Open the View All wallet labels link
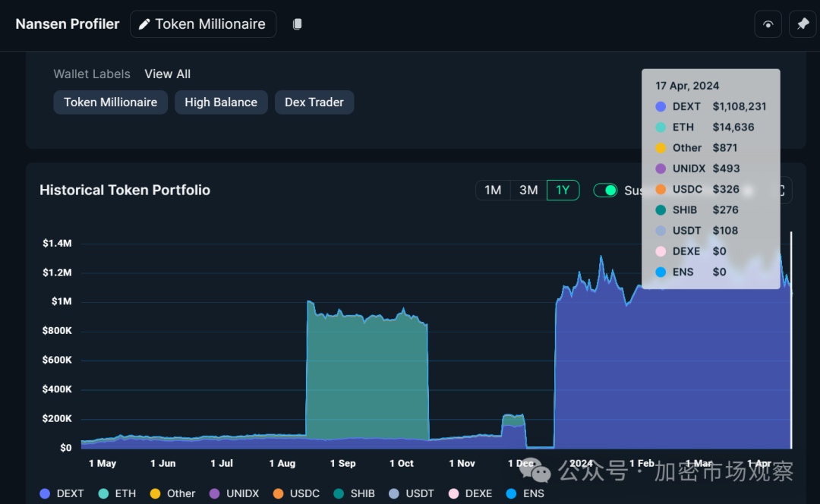The width and height of the screenshot is (820, 504). [x=167, y=74]
